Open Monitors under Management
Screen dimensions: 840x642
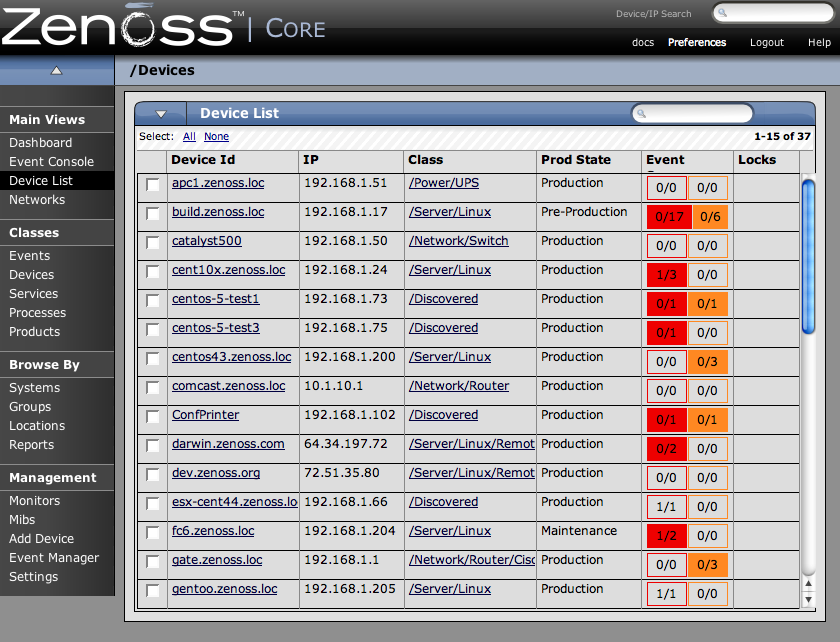click(x=34, y=501)
